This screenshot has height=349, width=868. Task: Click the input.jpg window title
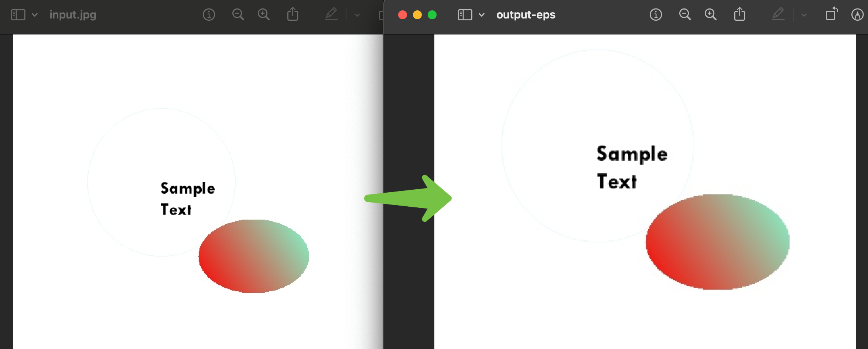pos(73,15)
